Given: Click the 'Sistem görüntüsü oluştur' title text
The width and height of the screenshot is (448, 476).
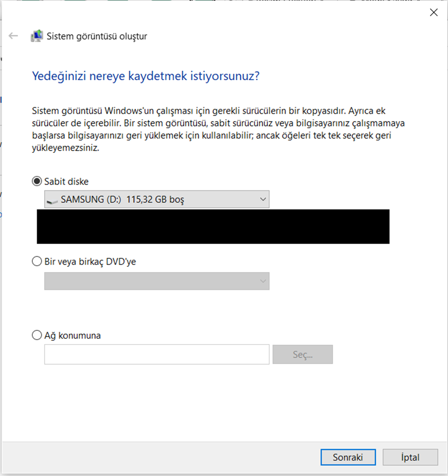Looking at the screenshot, I should [97, 36].
